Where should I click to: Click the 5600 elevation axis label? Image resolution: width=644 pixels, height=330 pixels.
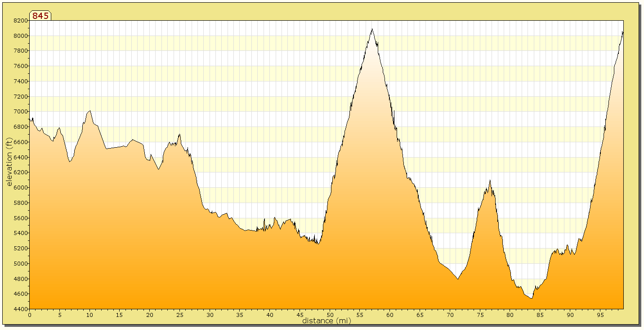[x=21, y=218]
